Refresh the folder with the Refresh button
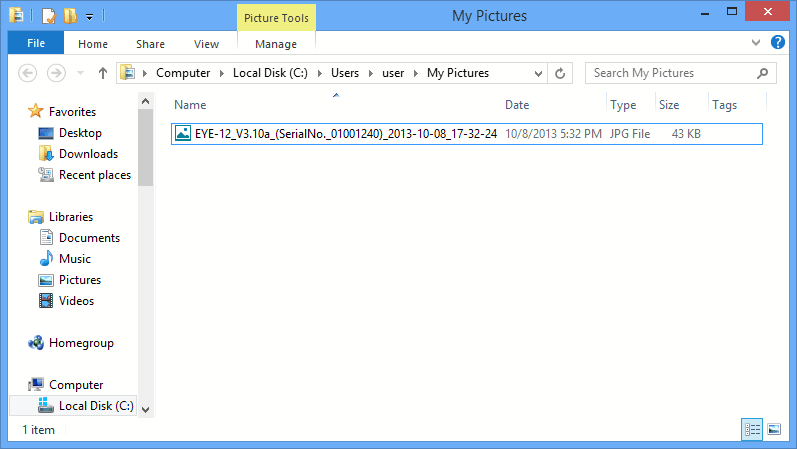This screenshot has height=449, width=797. click(560, 74)
